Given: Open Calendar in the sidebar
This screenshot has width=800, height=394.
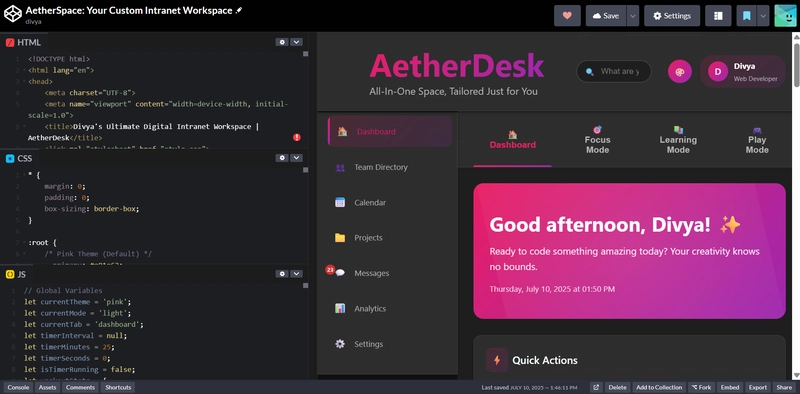Looking at the screenshot, I should point(390,203).
